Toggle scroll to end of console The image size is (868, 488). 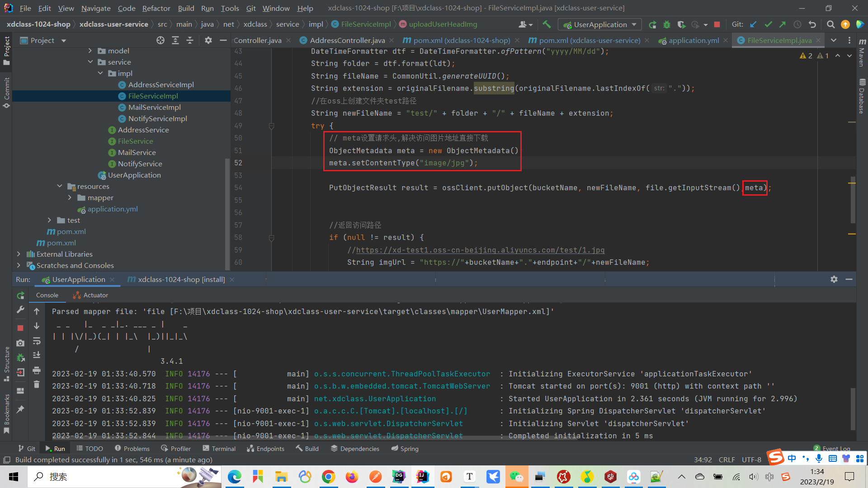coord(37,355)
